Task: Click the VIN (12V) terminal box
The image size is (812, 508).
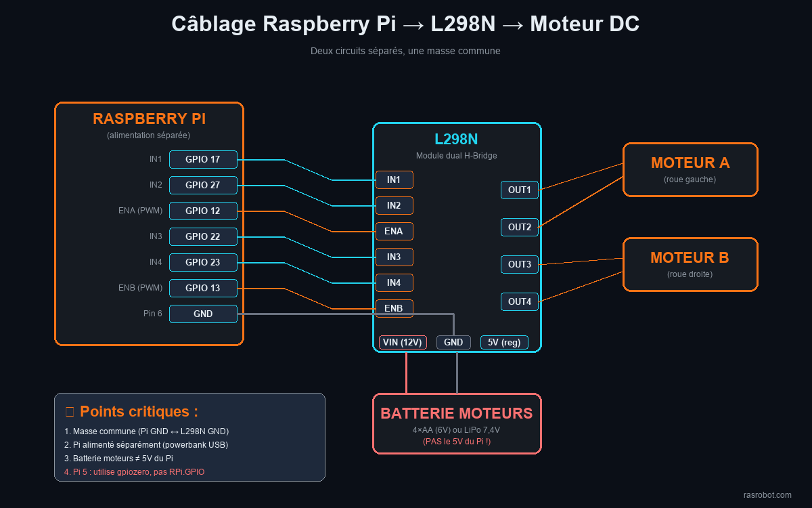Action: [x=403, y=342]
